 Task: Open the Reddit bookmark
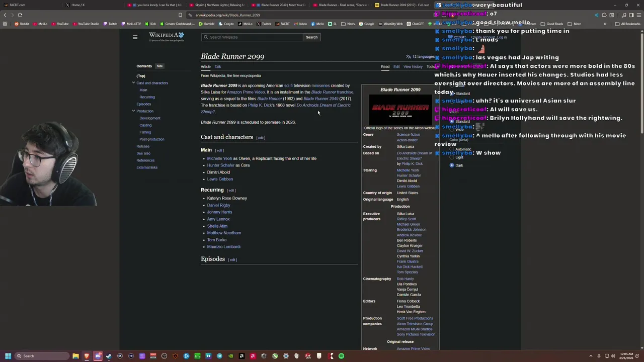click(22, 24)
